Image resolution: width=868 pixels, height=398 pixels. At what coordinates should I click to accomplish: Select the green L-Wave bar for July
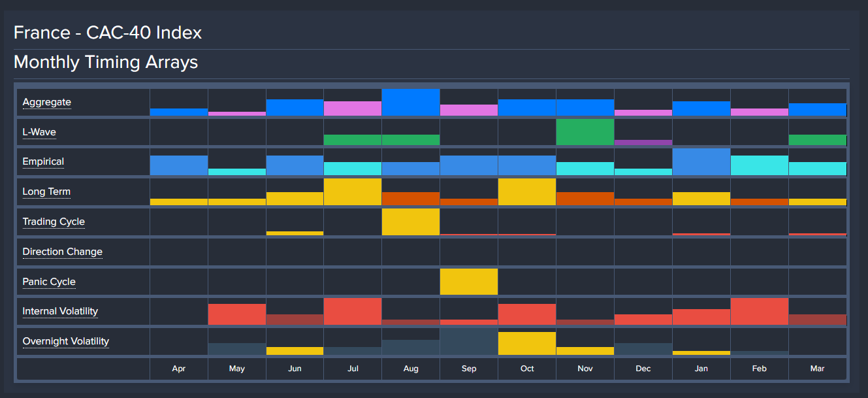tap(353, 140)
